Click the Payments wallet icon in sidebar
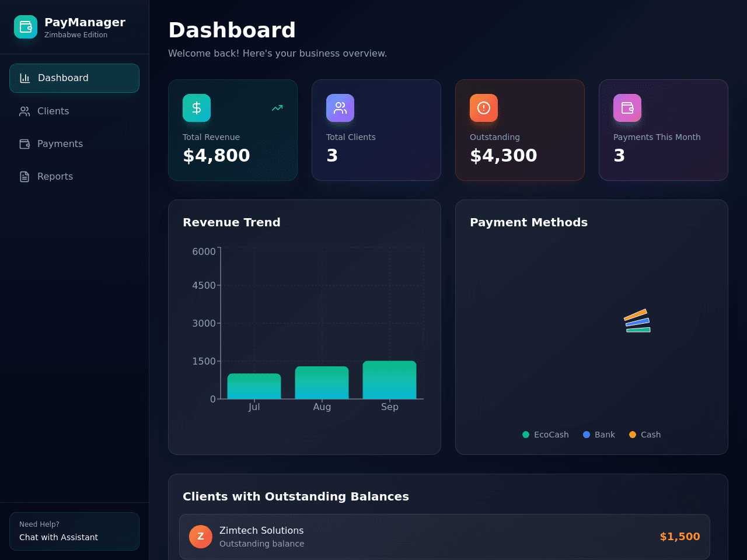Image resolution: width=747 pixels, height=560 pixels. tap(25, 143)
